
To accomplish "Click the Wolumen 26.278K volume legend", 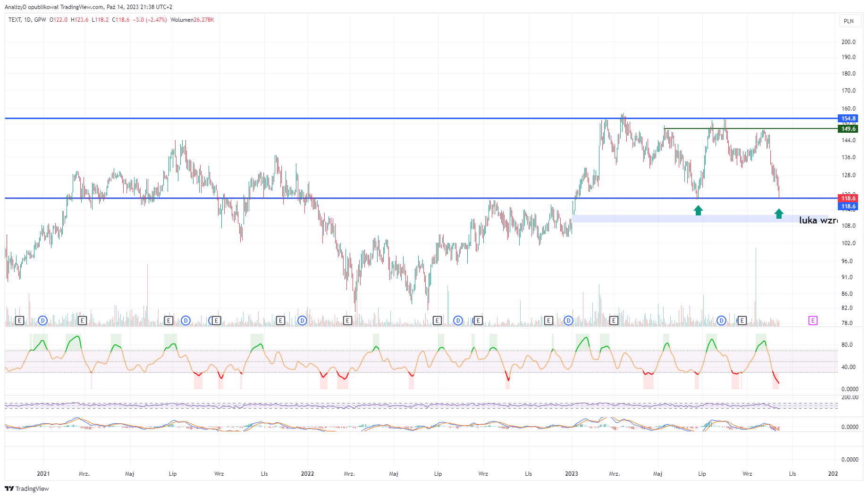I will tap(192, 20).
